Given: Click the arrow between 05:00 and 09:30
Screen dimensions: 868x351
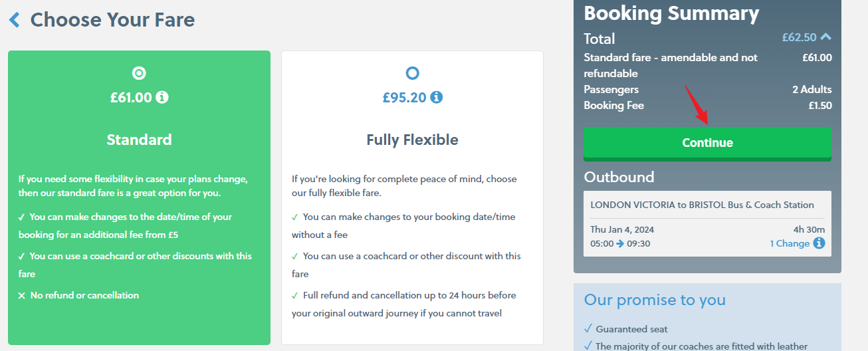Looking at the screenshot, I should (619, 243).
